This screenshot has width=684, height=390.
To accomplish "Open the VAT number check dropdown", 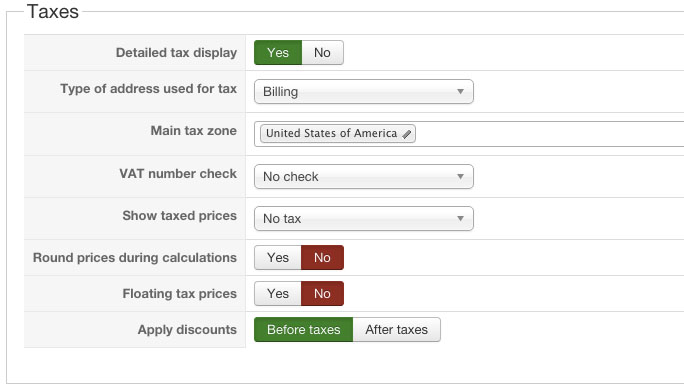I will coord(364,176).
